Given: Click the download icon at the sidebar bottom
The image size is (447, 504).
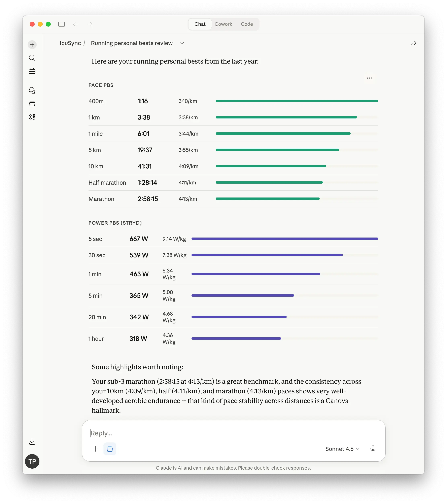Looking at the screenshot, I should pyautogui.click(x=32, y=442).
